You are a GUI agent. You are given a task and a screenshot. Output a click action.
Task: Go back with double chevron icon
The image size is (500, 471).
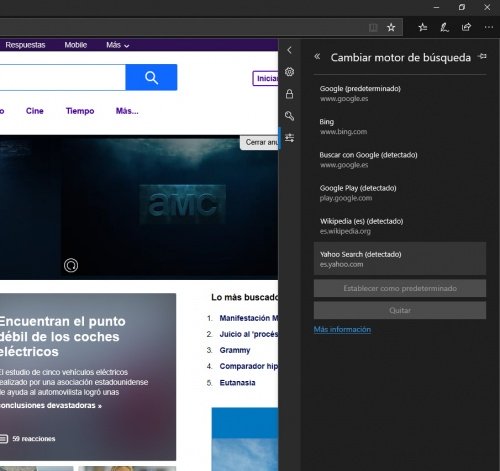tap(317, 57)
